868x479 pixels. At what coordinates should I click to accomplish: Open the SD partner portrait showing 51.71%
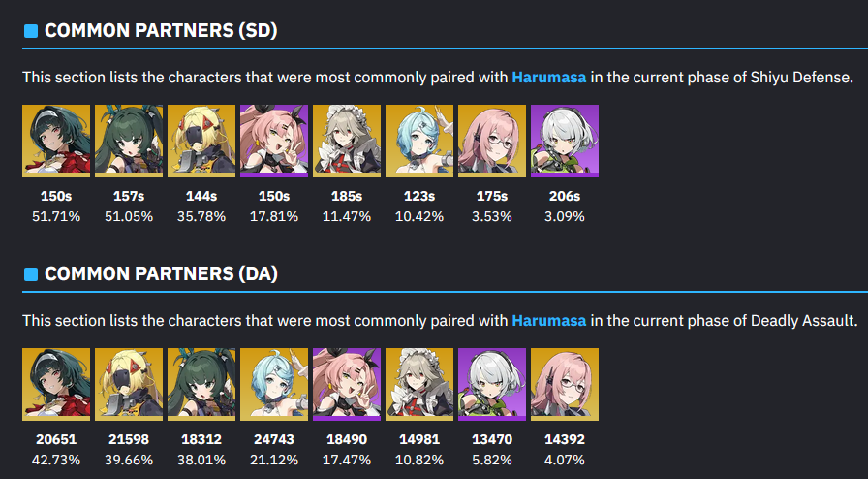[x=56, y=141]
